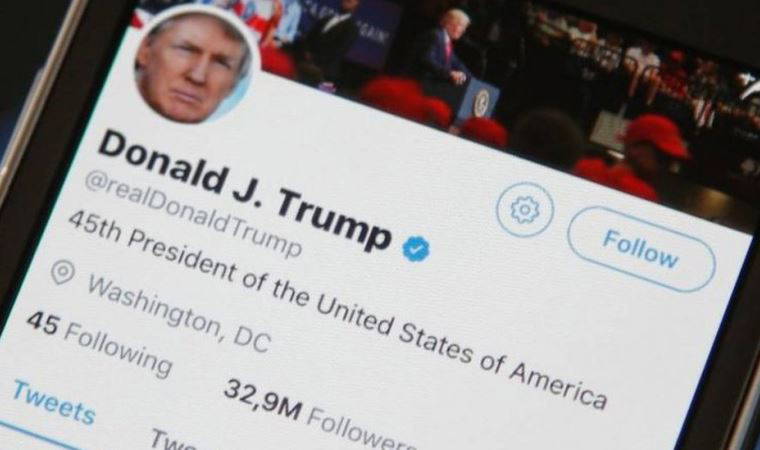Select the @realDonaldTrump handle
Viewport: 760px width, 450px height.
(x=193, y=215)
